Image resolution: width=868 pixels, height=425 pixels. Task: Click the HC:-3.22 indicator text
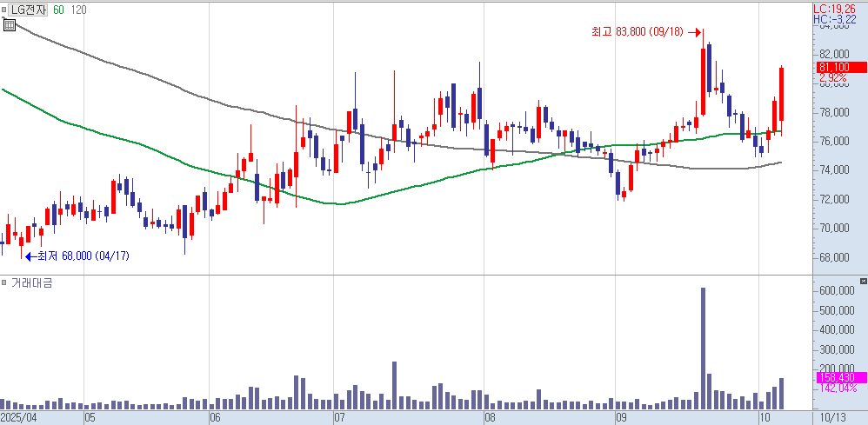click(x=838, y=18)
